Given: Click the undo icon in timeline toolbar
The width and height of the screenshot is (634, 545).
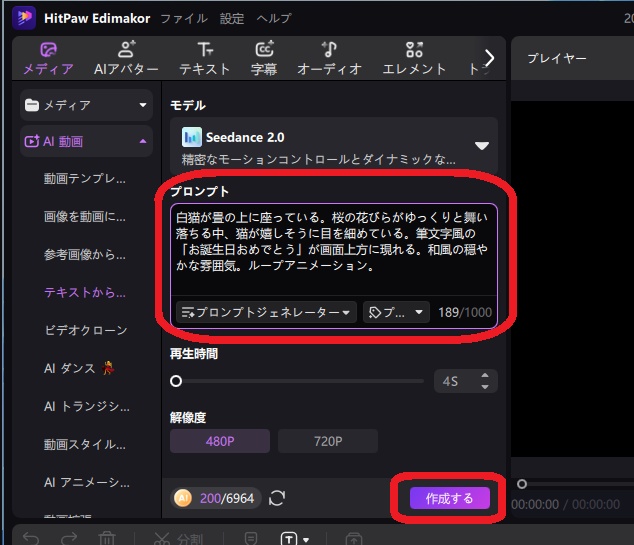Looking at the screenshot, I should pos(31,539).
